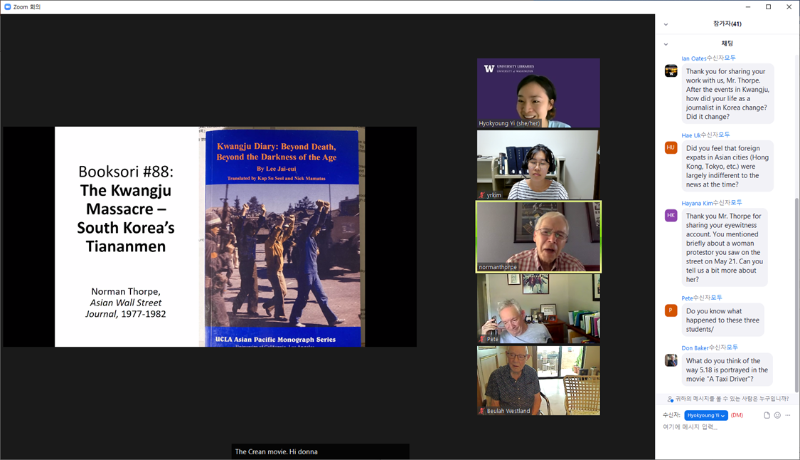Open chat more options ellipsis
The height and width of the screenshot is (460, 800).
pos(788,415)
